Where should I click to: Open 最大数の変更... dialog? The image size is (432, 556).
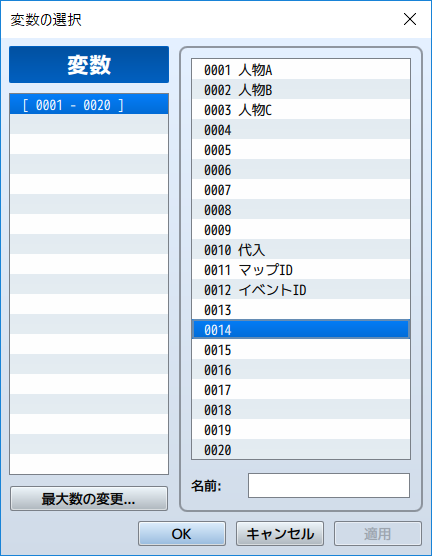pos(89,499)
